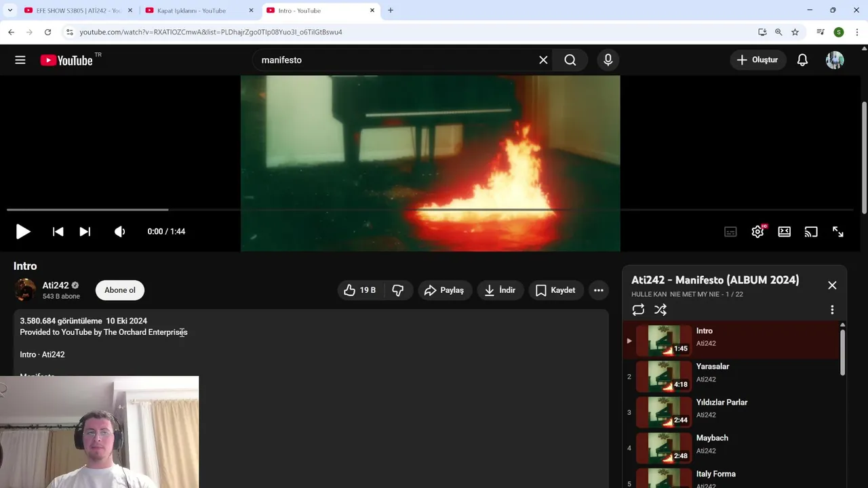Open the Yarasalar thumbnail

tap(664, 376)
